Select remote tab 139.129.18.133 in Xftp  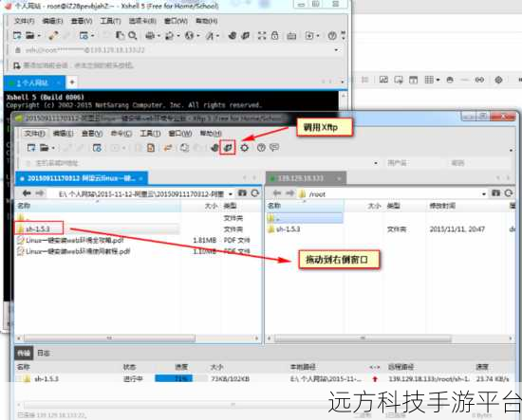click(x=306, y=178)
